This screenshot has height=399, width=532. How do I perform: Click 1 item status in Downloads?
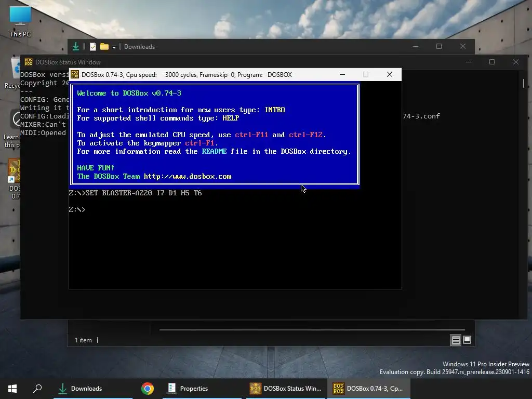83,340
